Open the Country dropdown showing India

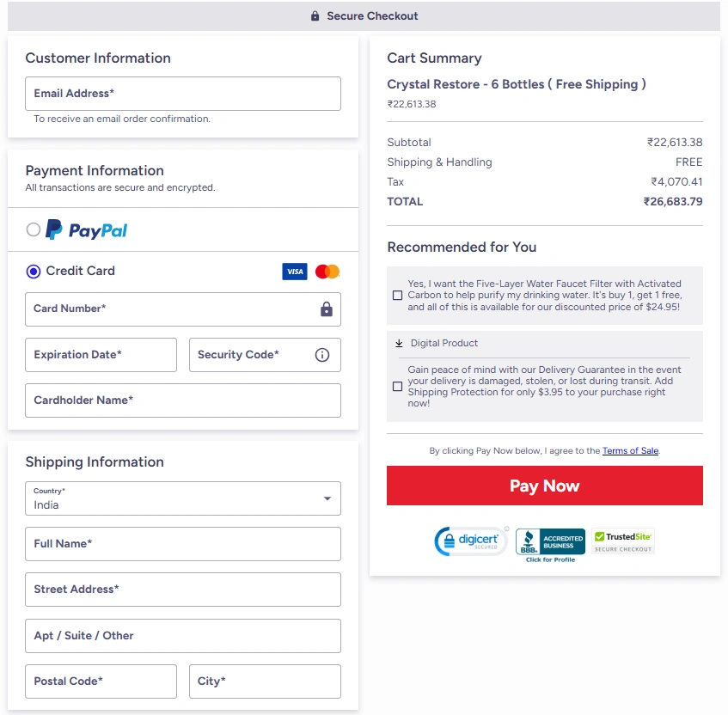coord(183,498)
